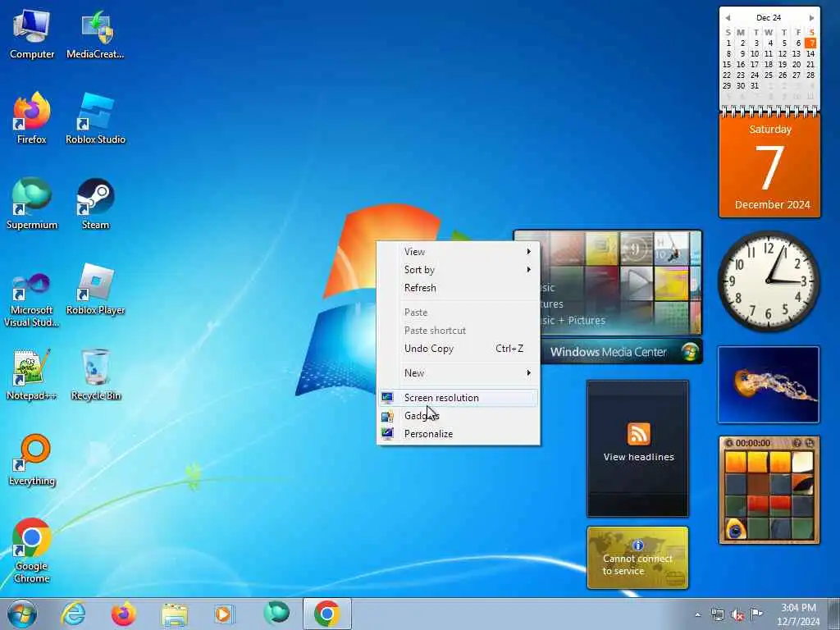
Task: Select the MediaCreationTool desktop icon
Action: pos(95,34)
